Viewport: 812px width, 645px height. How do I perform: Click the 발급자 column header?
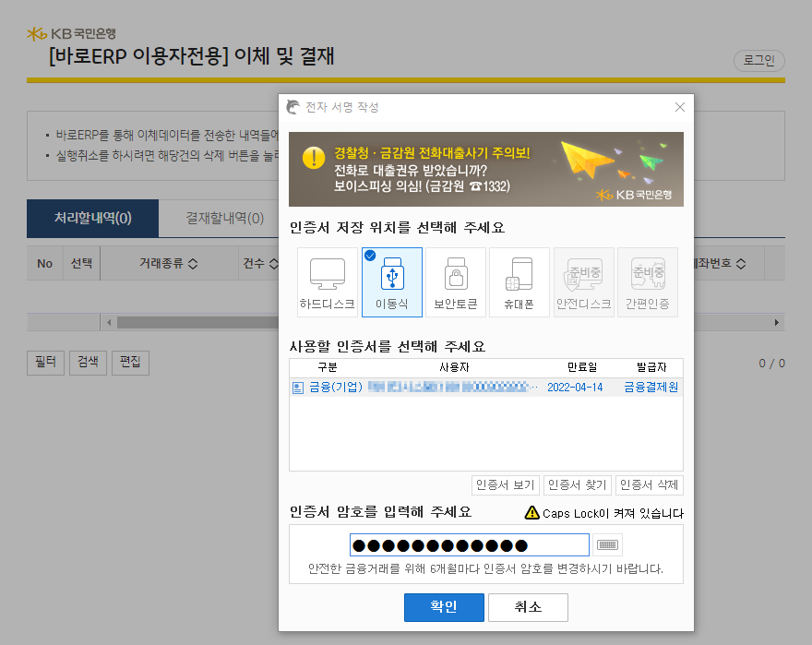click(651, 367)
